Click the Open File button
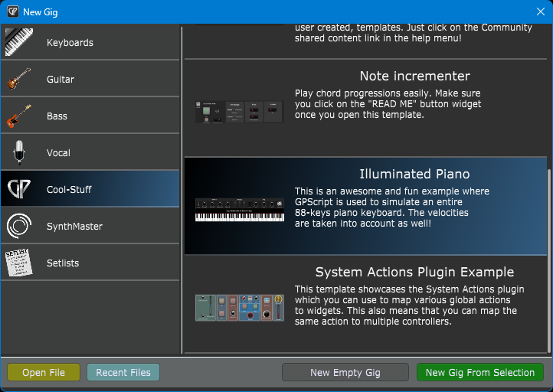The image size is (553, 392). [x=44, y=372]
